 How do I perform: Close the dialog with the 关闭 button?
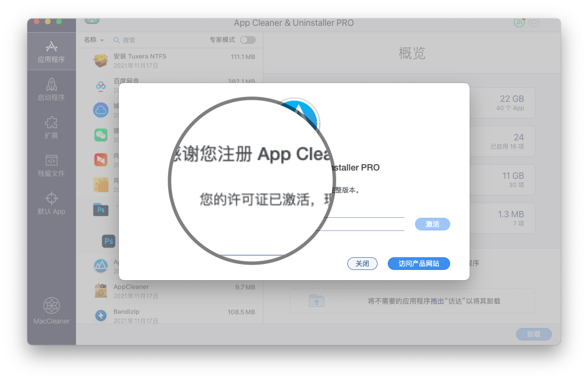(x=362, y=264)
